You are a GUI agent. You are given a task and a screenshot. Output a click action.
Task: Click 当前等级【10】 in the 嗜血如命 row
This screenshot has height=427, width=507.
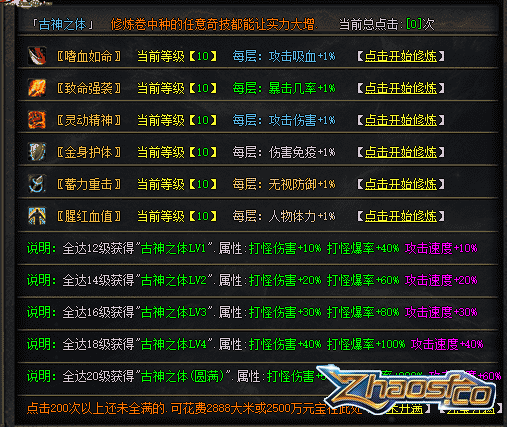point(177,56)
